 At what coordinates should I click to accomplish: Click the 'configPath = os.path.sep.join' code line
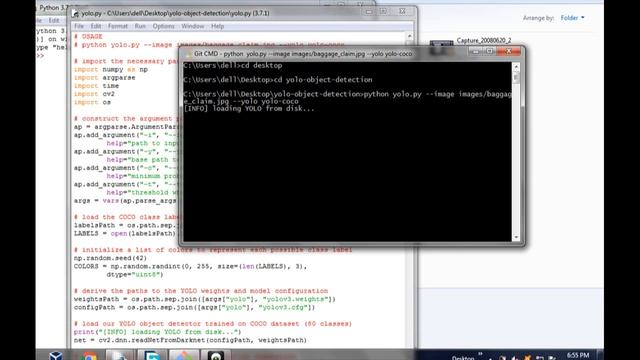point(194,307)
